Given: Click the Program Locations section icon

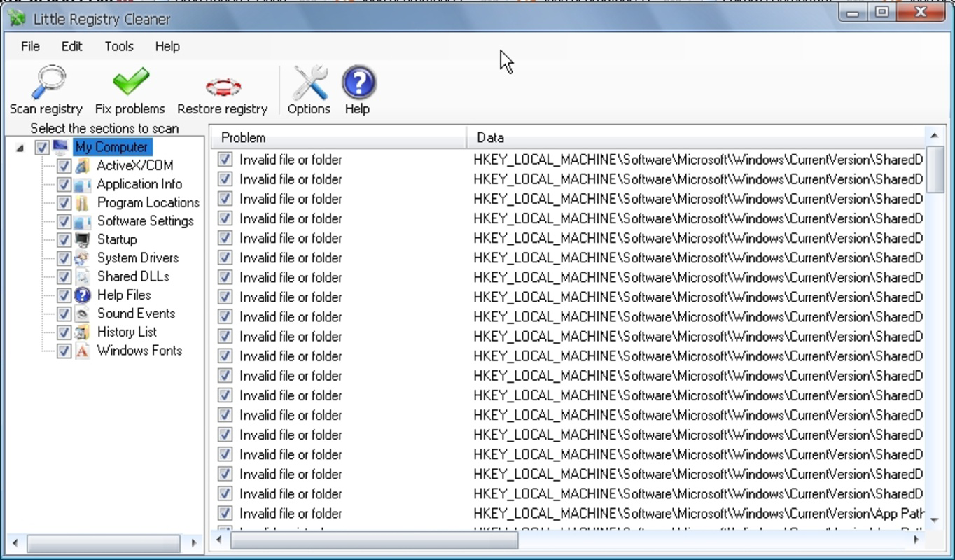Looking at the screenshot, I should (x=83, y=203).
